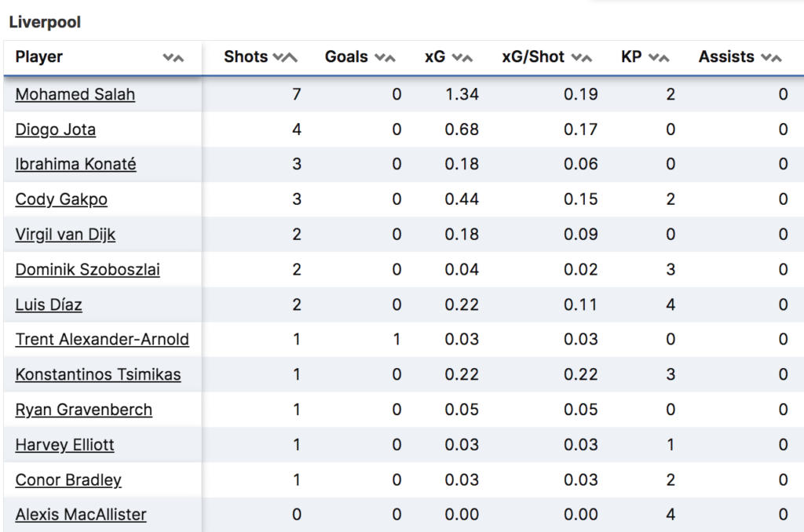Click sort arrows next to xG/Shot
Screen dimensions: 804x532
click(x=582, y=58)
